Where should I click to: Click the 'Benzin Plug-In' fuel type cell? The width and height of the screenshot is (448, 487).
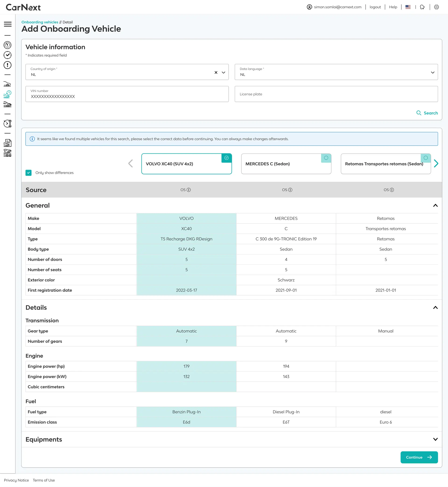click(x=186, y=412)
